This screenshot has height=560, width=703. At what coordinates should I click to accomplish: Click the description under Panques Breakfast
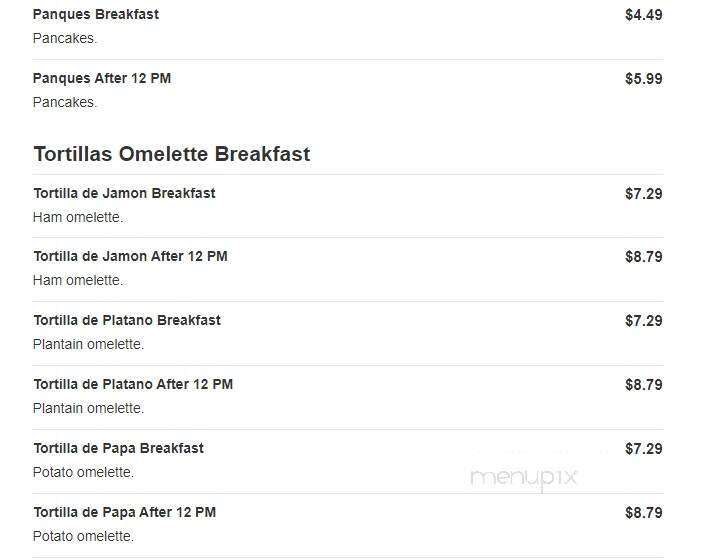point(65,39)
